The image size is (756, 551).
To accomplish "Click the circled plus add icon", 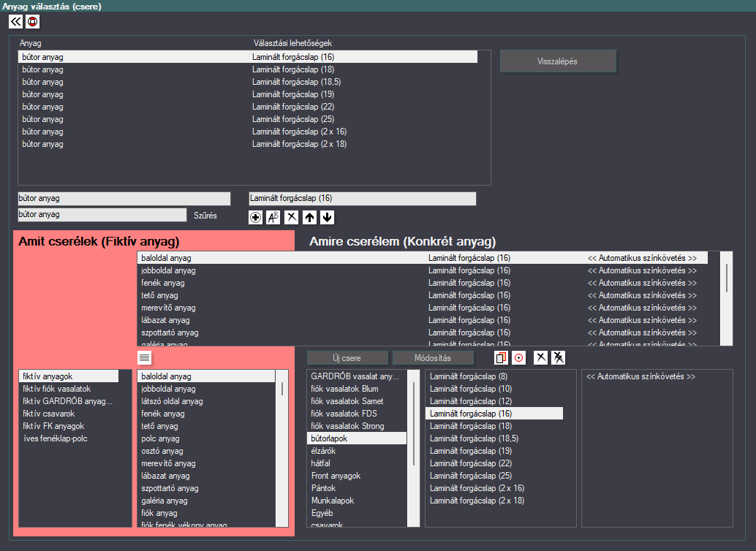I will coord(256,218).
